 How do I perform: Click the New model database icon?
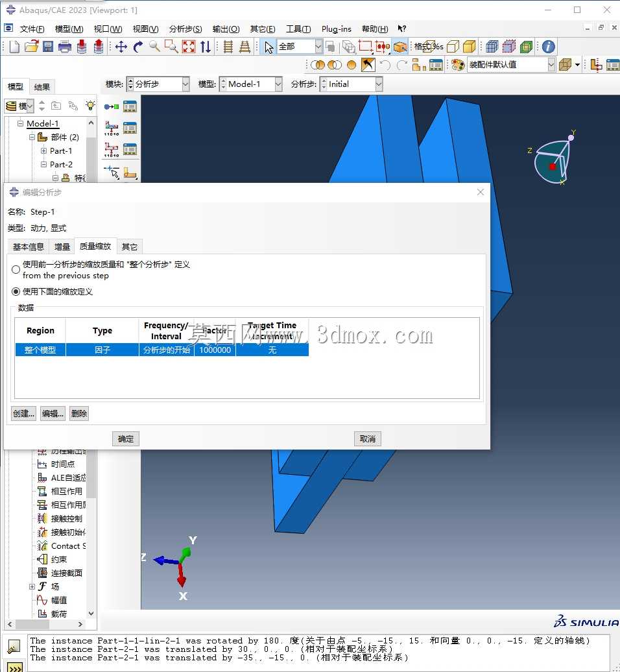(x=14, y=47)
